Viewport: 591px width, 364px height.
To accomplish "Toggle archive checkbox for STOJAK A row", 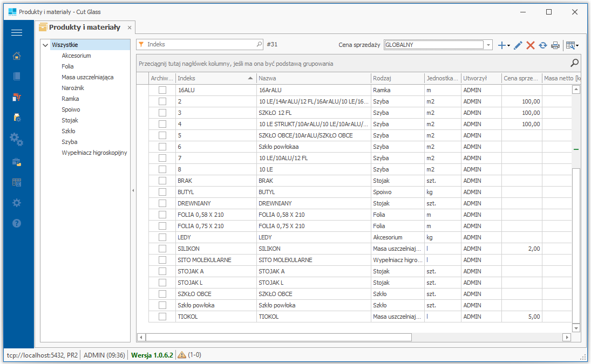I will (x=162, y=271).
